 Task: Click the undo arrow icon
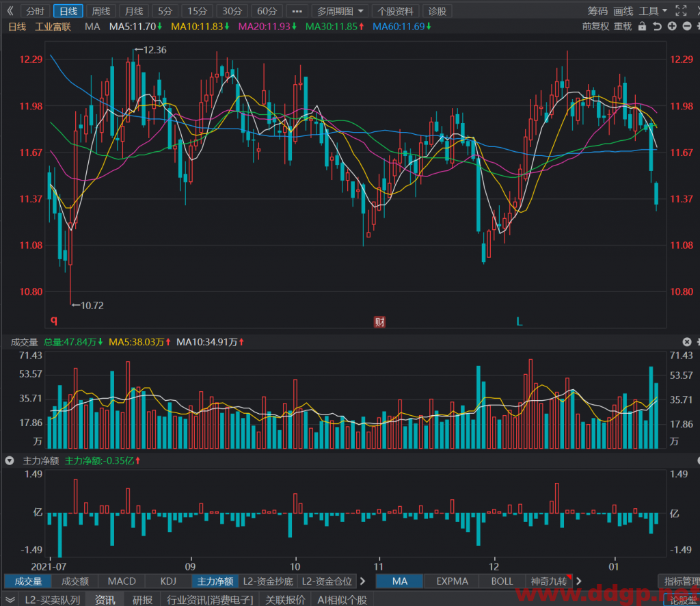(657, 27)
